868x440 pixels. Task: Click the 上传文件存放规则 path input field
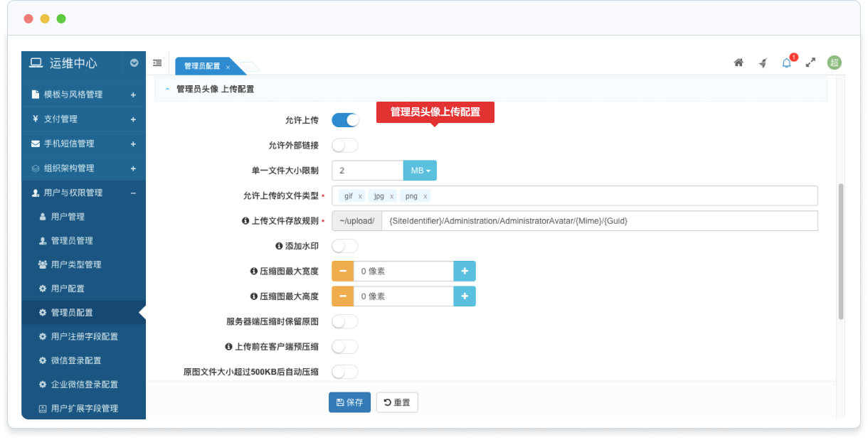pyautogui.click(x=599, y=221)
